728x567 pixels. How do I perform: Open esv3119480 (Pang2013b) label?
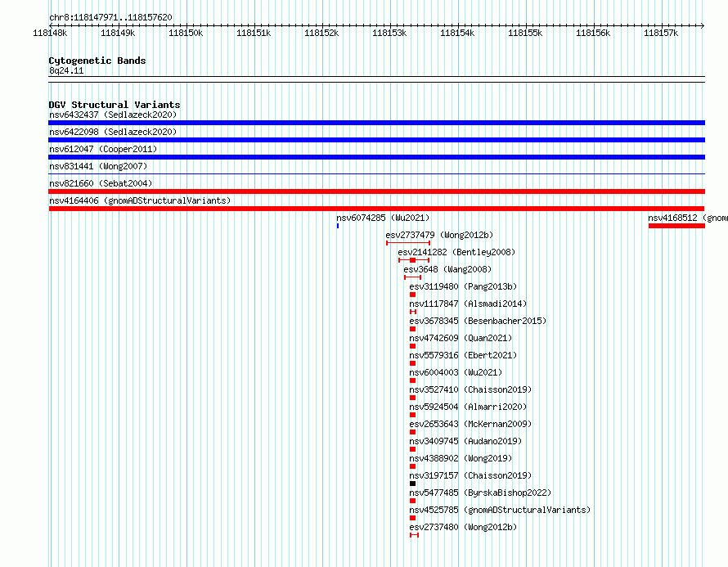463,286
